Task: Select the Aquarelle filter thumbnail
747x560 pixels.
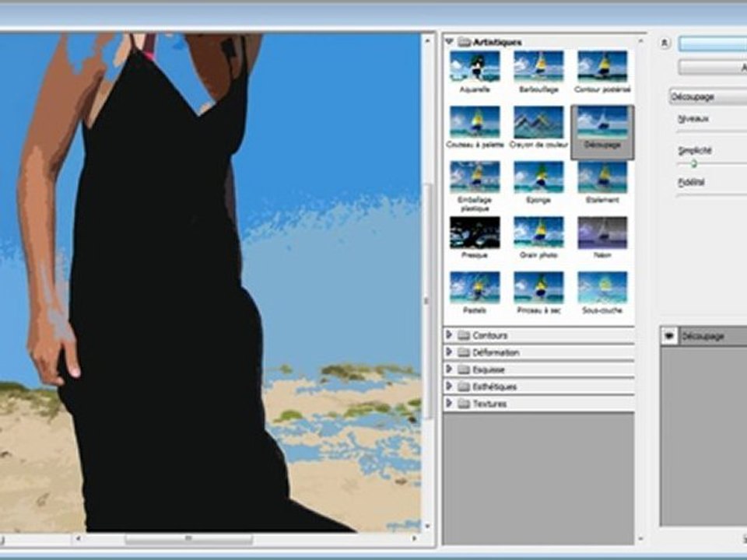Action: [475, 66]
